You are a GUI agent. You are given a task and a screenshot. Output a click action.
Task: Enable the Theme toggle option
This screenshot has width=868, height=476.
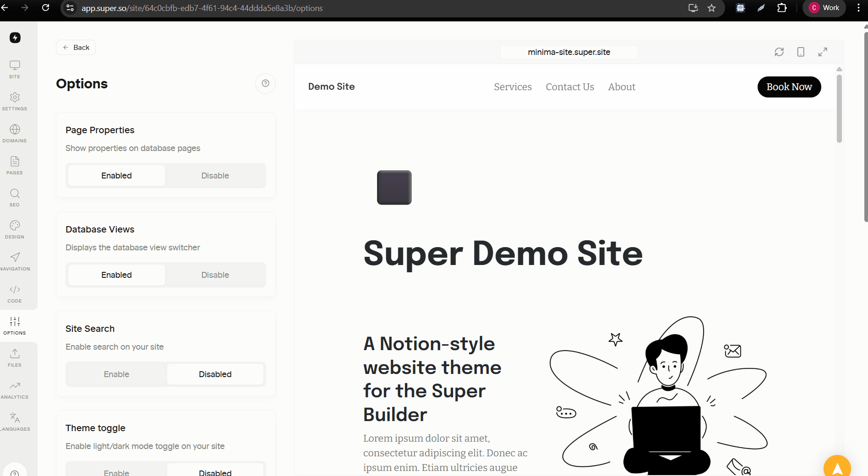coord(116,472)
